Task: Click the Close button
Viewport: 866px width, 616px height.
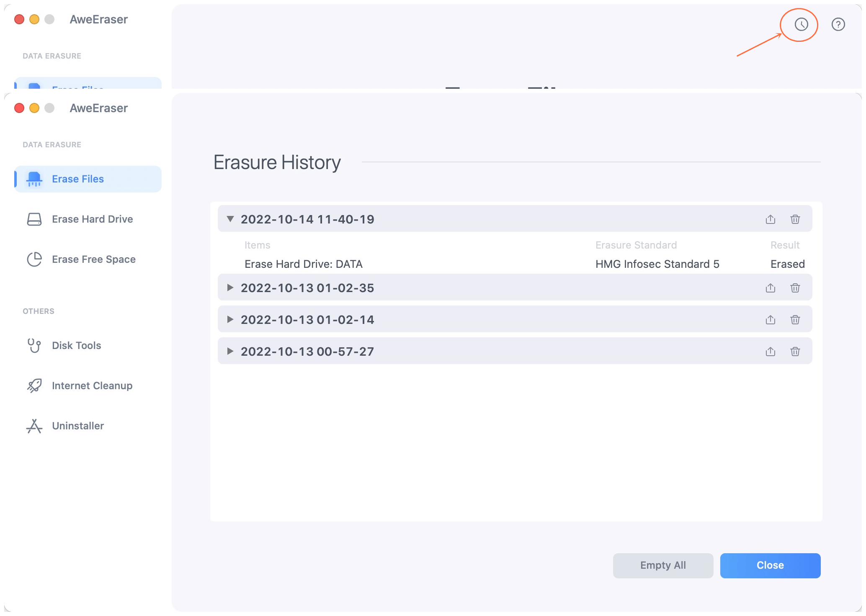Action: click(770, 565)
